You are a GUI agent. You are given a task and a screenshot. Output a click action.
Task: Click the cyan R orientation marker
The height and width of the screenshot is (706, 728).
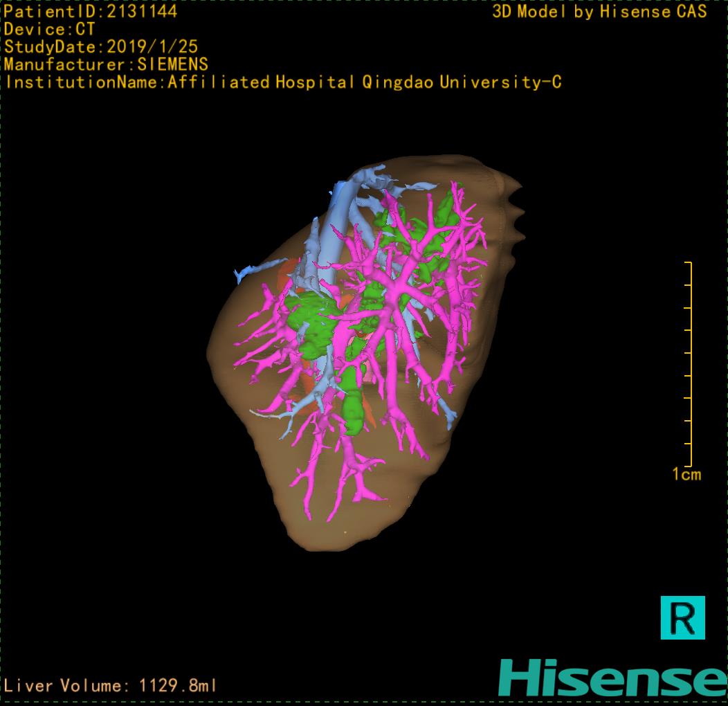tap(682, 617)
